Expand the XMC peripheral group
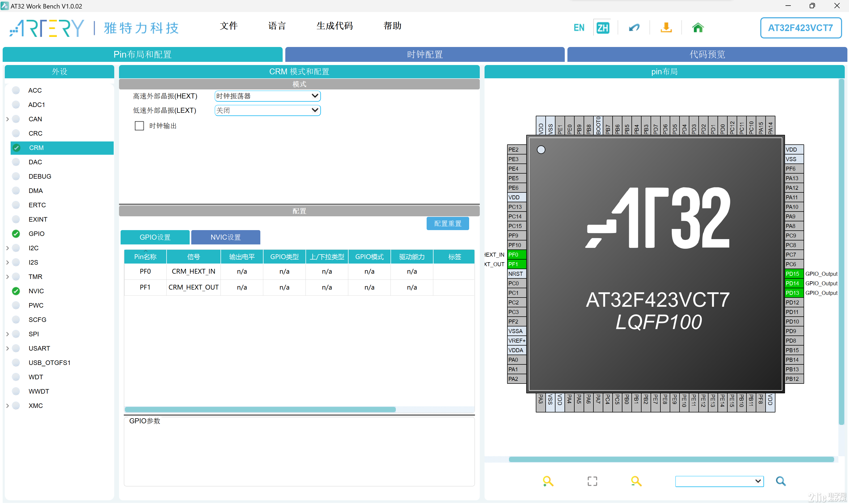The height and width of the screenshot is (504, 849). pos(7,406)
